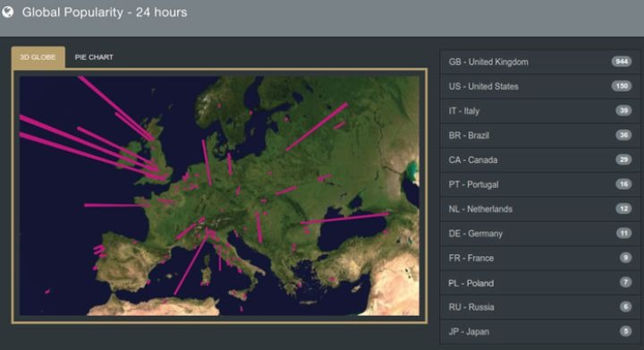Click the long pink spike over Russia

click(317, 127)
